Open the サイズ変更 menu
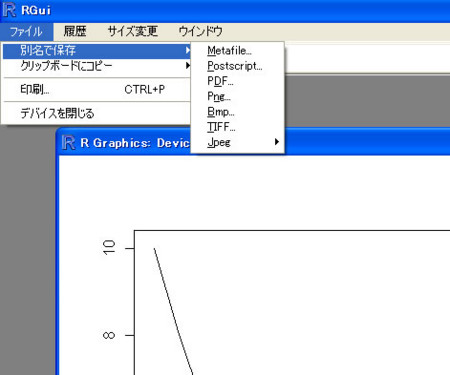 (133, 32)
